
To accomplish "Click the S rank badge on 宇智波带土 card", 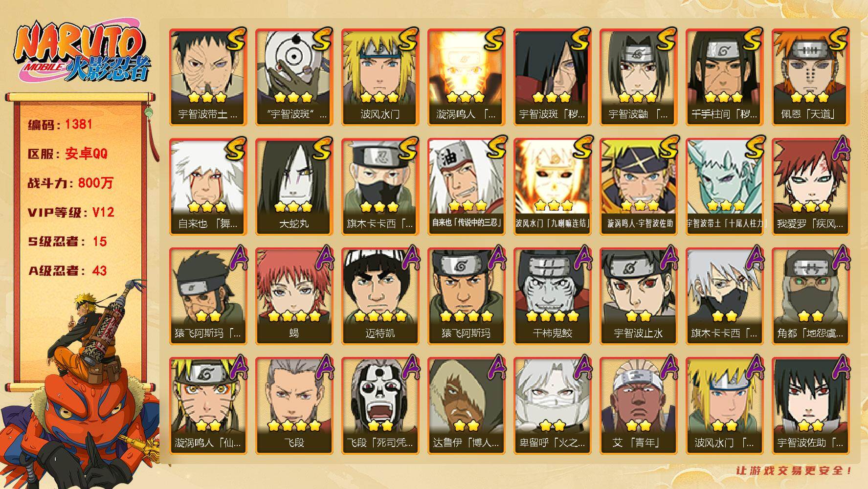I will 236,40.
